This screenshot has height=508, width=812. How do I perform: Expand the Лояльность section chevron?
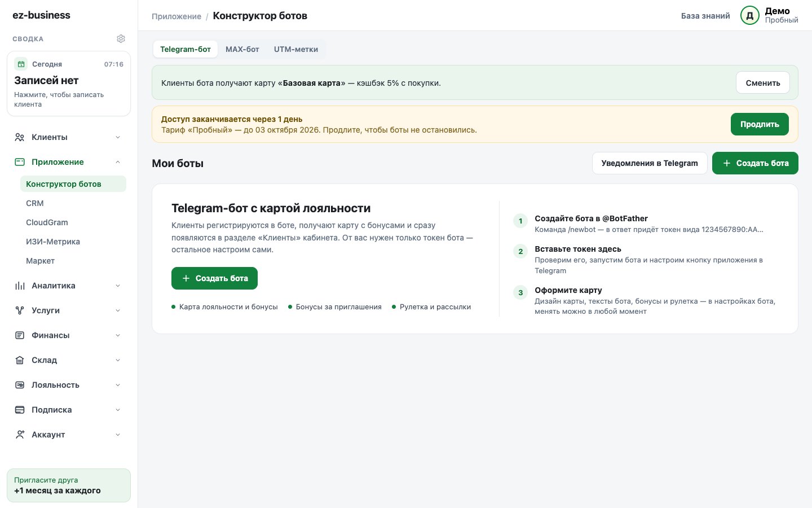coord(118,385)
